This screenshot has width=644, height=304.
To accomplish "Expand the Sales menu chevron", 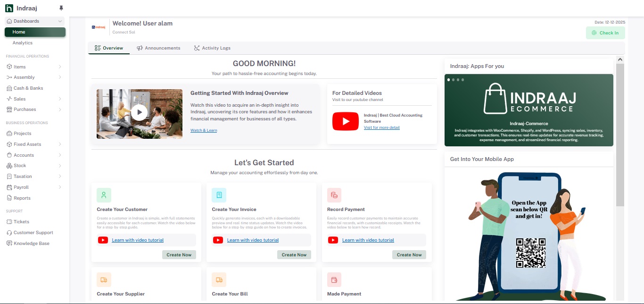I will click(60, 99).
